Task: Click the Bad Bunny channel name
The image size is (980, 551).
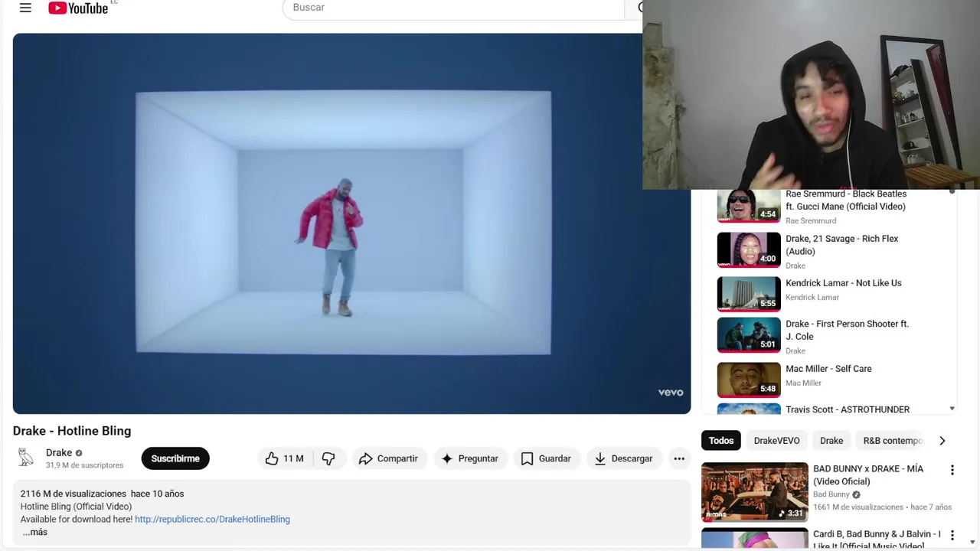Action: (831, 494)
